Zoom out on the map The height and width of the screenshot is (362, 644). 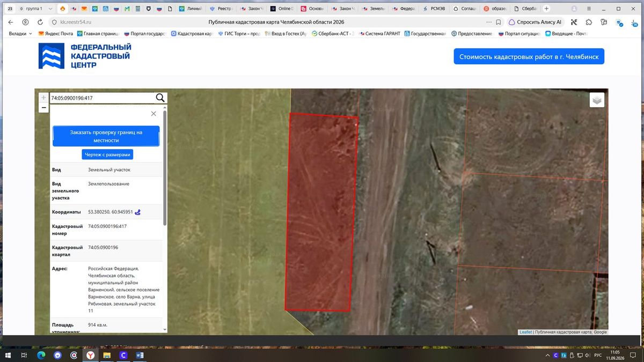tap(43, 108)
